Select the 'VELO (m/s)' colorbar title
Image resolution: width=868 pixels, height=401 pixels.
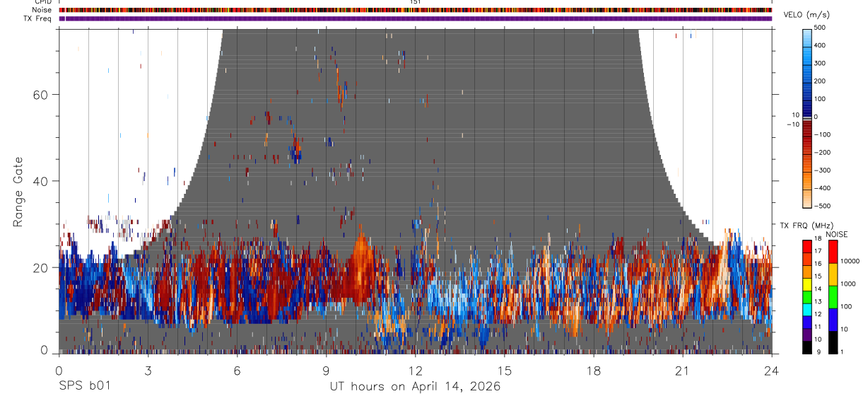pyautogui.click(x=807, y=15)
